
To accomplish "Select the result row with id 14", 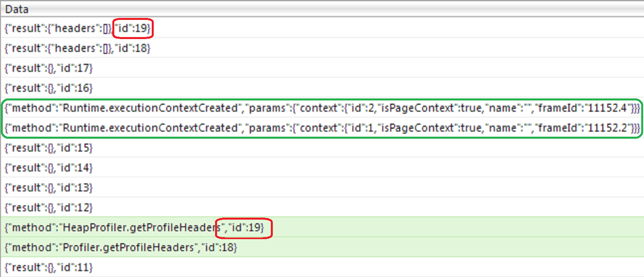I will point(322,167).
